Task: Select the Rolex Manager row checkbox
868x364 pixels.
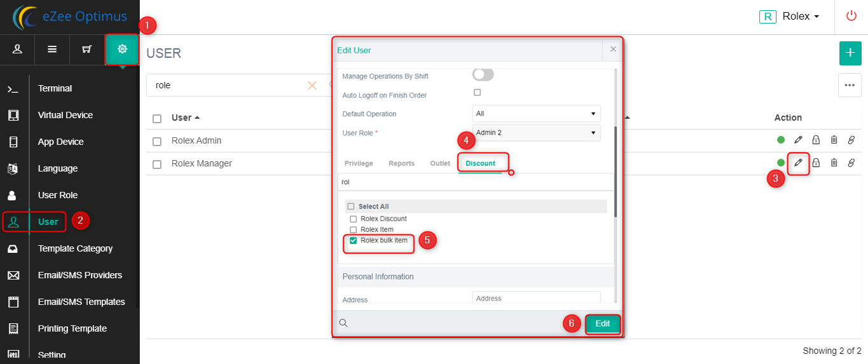Action: (x=157, y=164)
